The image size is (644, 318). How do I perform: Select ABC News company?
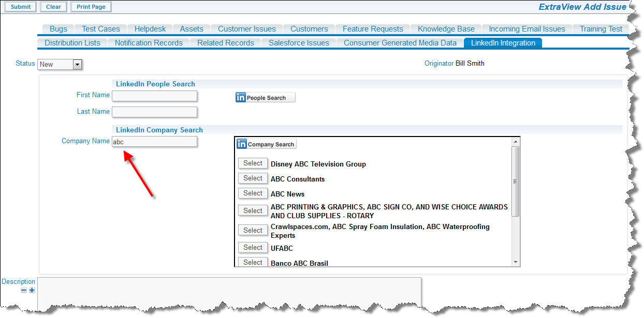point(253,193)
